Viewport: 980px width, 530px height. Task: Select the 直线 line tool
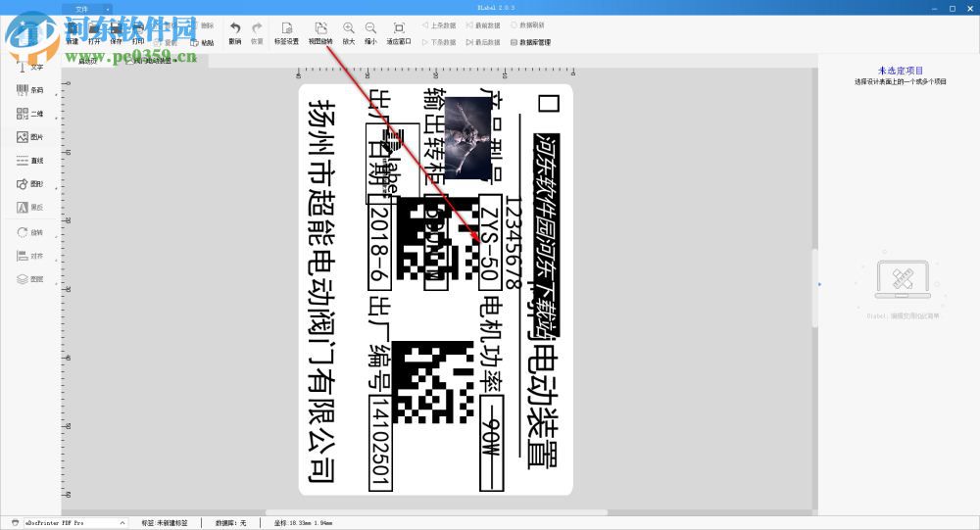[x=29, y=161]
